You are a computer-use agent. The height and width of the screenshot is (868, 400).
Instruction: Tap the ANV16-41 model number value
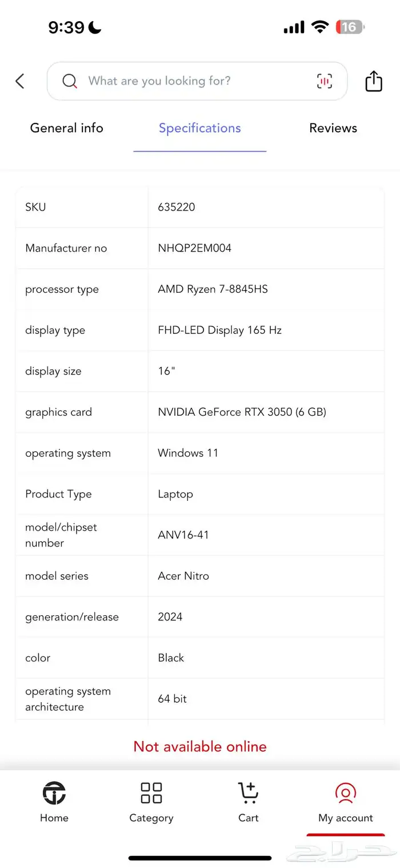183,535
